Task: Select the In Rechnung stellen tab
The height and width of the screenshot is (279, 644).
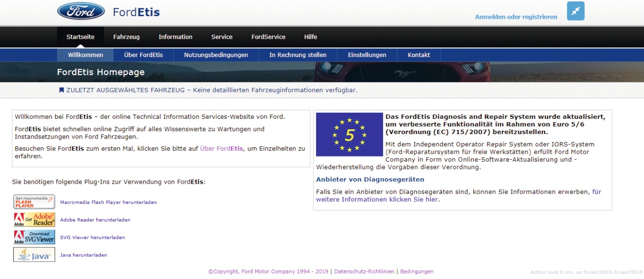Action: point(298,55)
